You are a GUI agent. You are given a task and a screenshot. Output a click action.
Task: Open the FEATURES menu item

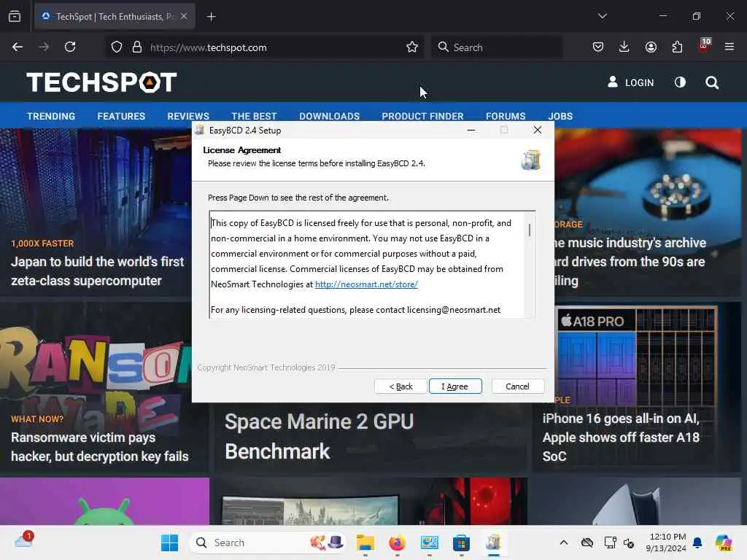(122, 116)
